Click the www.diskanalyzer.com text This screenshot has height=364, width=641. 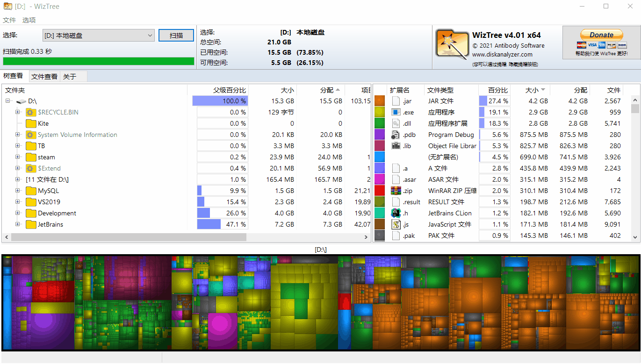[502, 54]
